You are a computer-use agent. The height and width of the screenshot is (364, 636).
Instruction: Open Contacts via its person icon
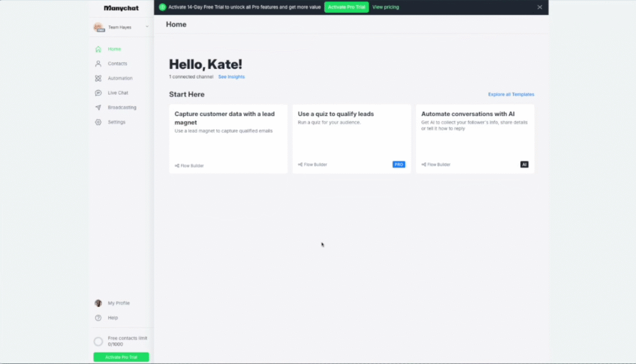pyautogui.click(x=98, y=63)
